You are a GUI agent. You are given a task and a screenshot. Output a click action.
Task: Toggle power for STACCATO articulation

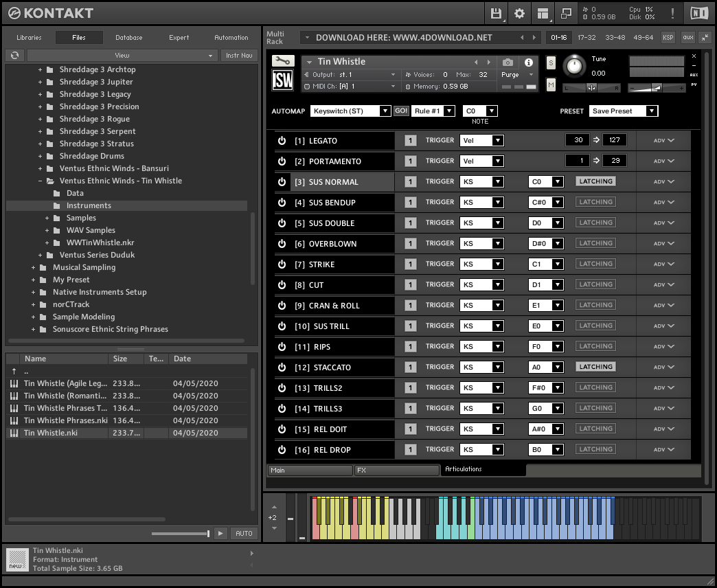[x=282, y=367]
